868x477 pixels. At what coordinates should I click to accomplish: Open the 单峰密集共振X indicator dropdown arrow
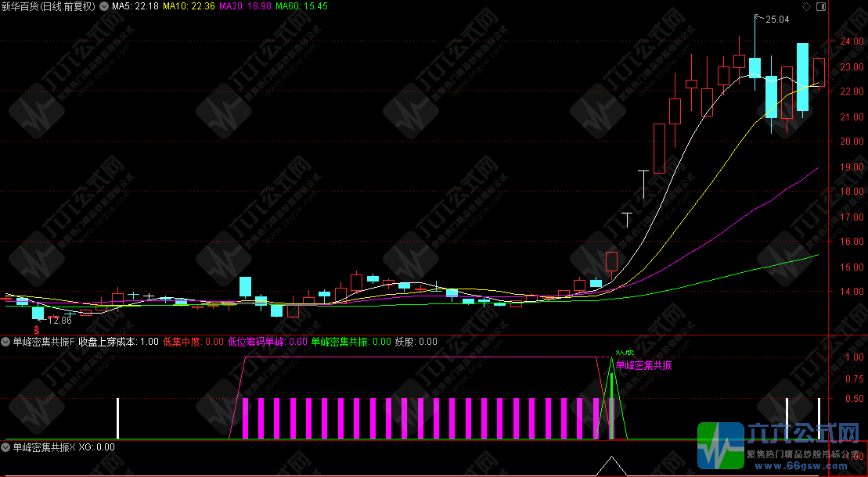click(x=6, y=447)
